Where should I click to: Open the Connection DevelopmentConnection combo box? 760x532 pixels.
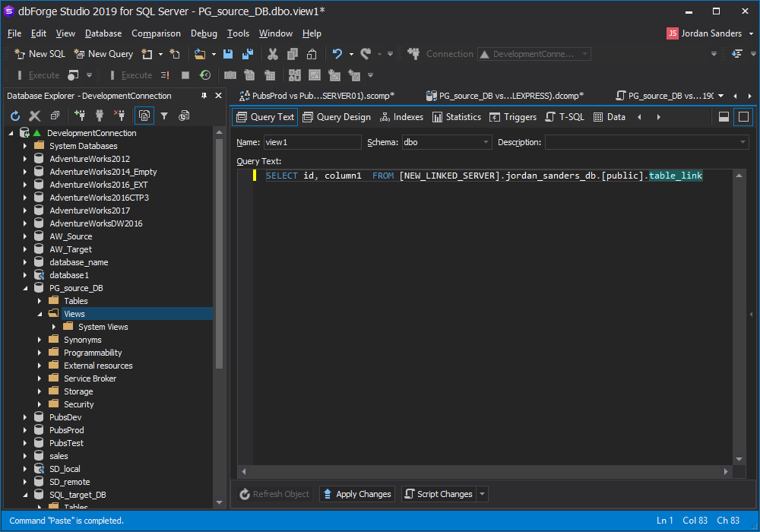(x=534, y=54)
